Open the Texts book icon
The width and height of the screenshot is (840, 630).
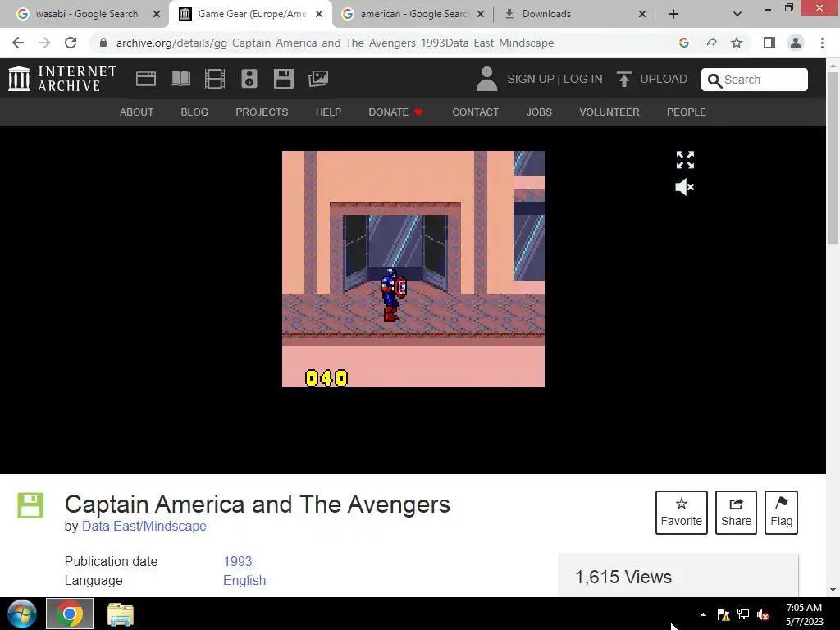[180, 79]
